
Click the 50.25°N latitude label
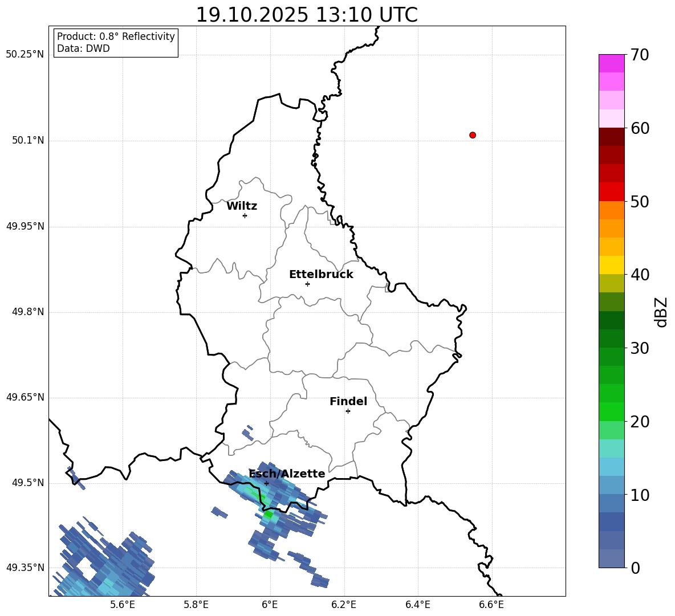(25, 55)
